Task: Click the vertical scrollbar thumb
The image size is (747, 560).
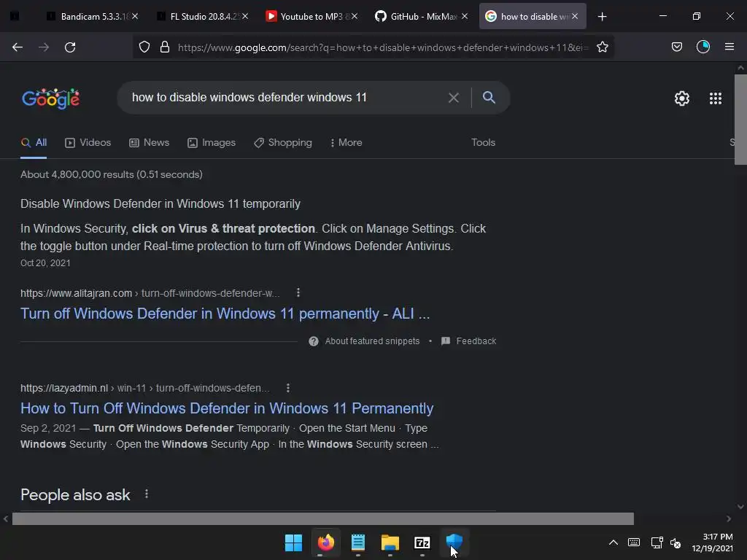Action: point(740,119)
